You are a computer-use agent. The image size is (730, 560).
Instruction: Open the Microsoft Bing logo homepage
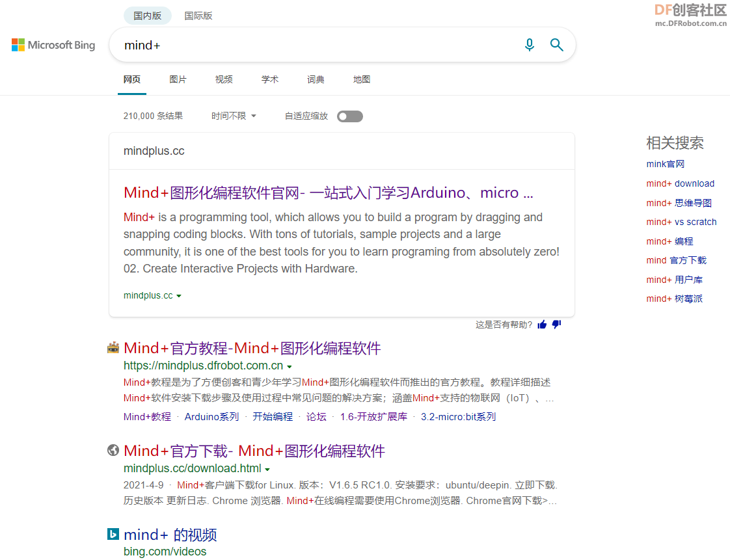point(53,45)
